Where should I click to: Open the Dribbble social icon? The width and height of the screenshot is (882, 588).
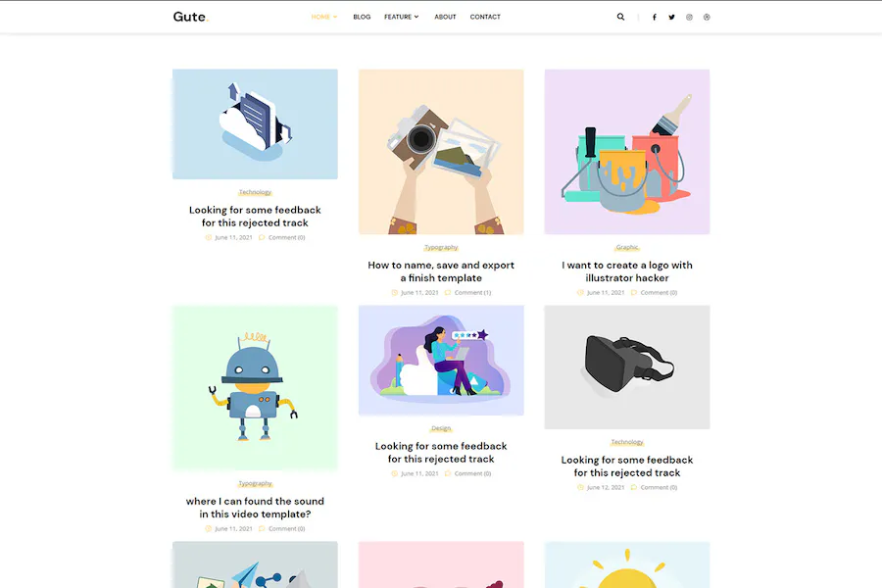click(x=707, y=17)
